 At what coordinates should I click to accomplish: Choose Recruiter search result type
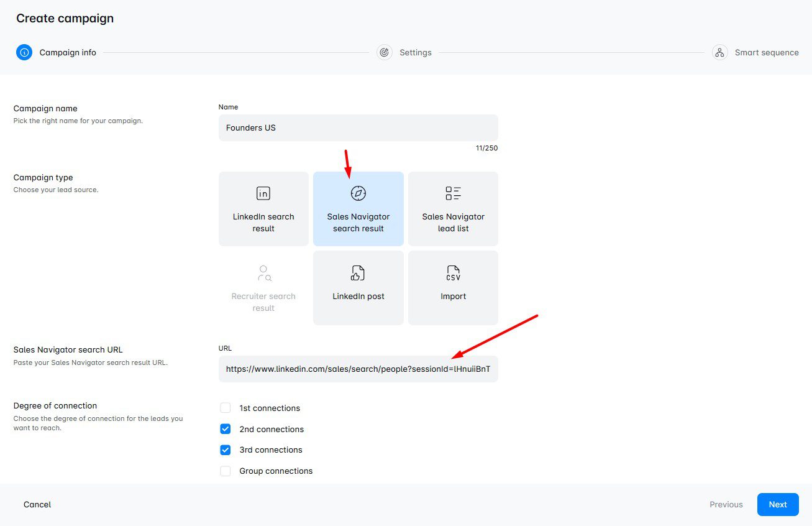point(263,288)
